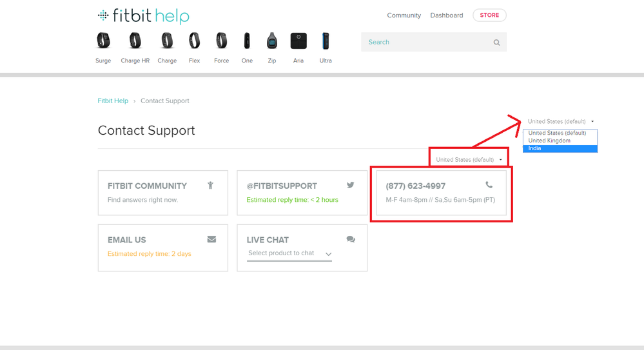Open the Aria scale icon
The image size is (644, 350).
298,41
